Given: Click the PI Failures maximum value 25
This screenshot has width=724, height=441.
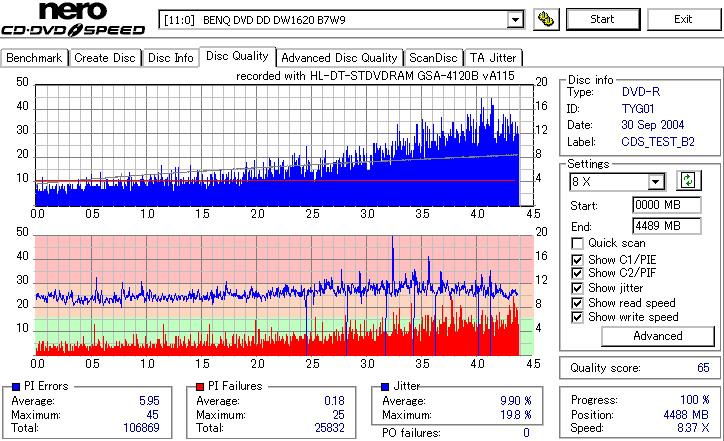Looking at the screenshot, I should click(338, 415).
